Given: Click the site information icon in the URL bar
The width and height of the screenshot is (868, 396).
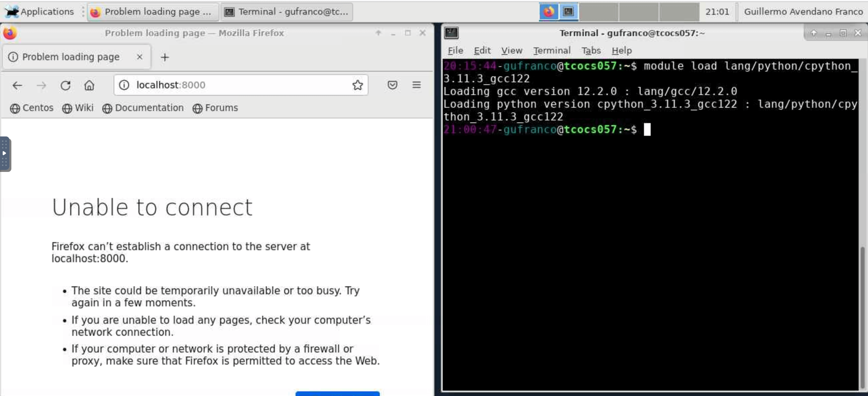Looking at the screenshot, I should 124,85.
